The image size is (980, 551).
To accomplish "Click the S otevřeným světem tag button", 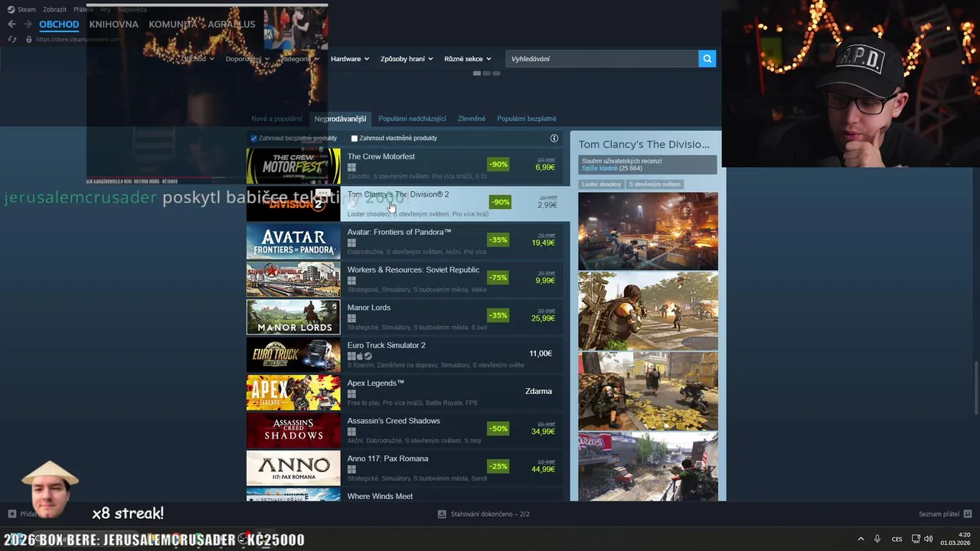I will pos(654,184).
